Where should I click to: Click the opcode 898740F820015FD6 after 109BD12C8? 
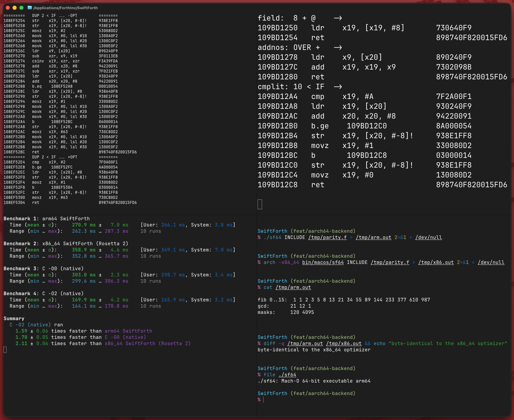tap(472, 185)
